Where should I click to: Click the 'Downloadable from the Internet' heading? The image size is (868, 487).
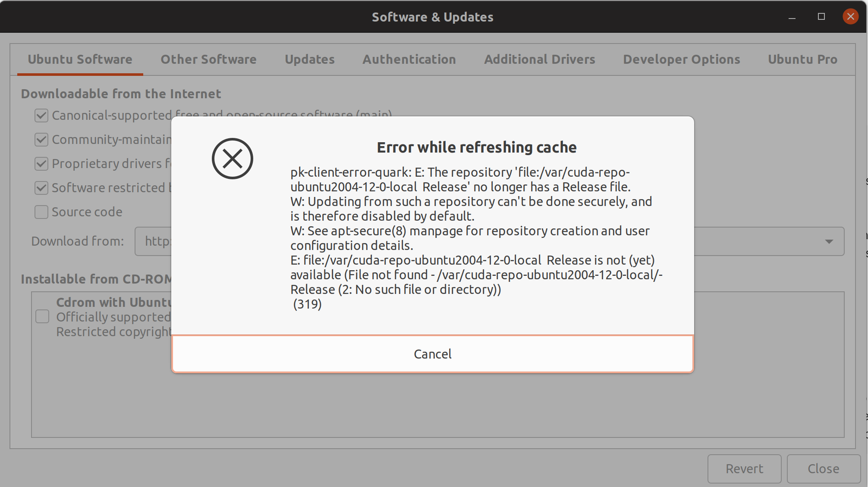pos(121,94)
